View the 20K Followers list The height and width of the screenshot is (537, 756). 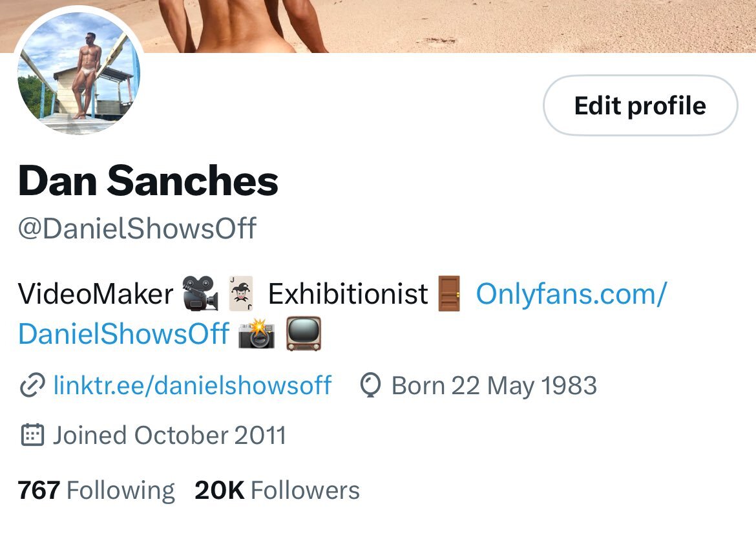click(277, 490)
